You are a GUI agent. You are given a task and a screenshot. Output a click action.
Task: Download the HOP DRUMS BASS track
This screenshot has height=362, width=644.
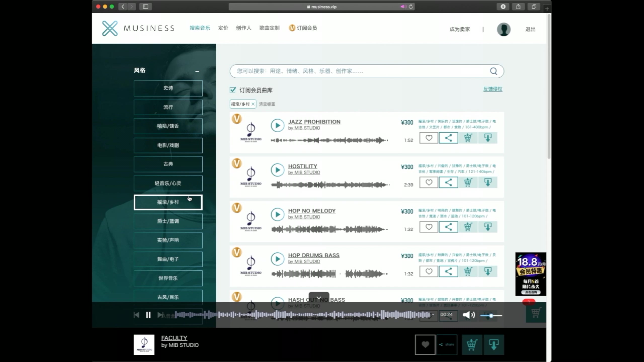[488, 271]
